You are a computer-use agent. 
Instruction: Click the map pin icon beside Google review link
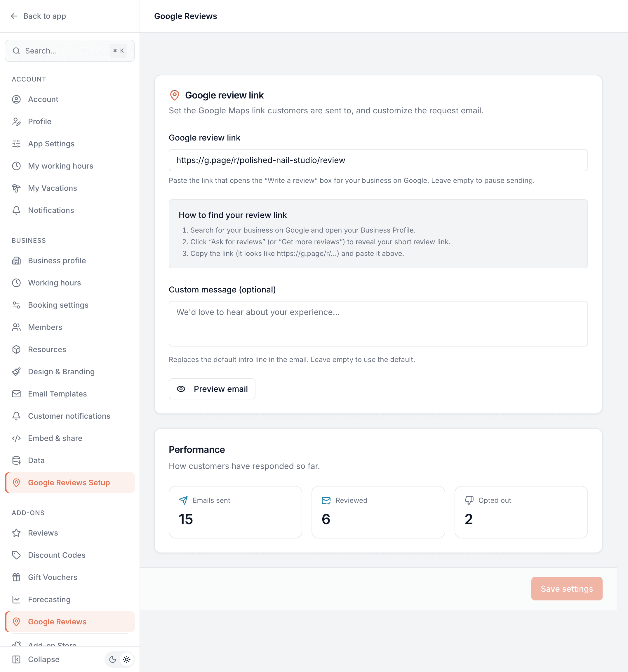[x=174, y=95]
